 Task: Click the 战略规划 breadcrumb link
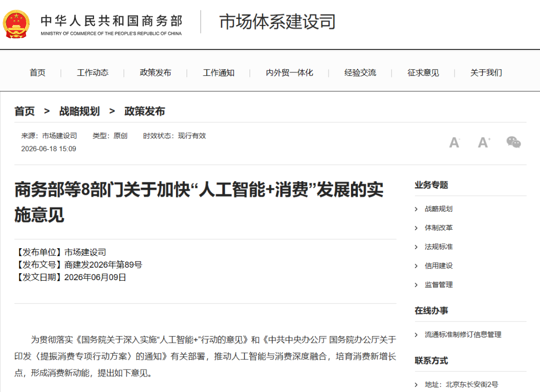79,111
